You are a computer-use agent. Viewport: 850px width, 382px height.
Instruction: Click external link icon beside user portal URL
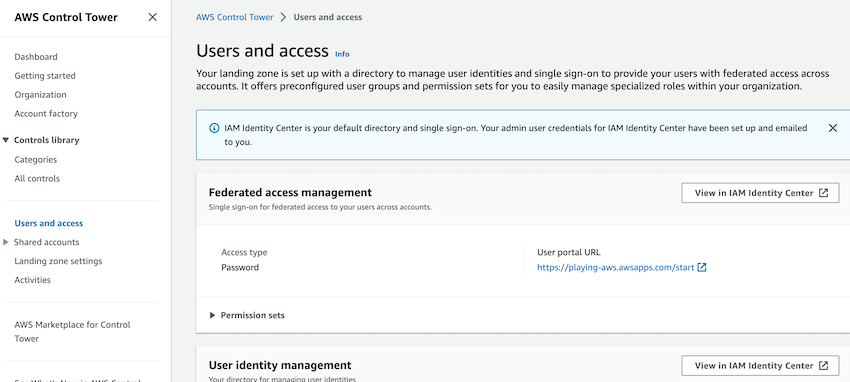702,267
